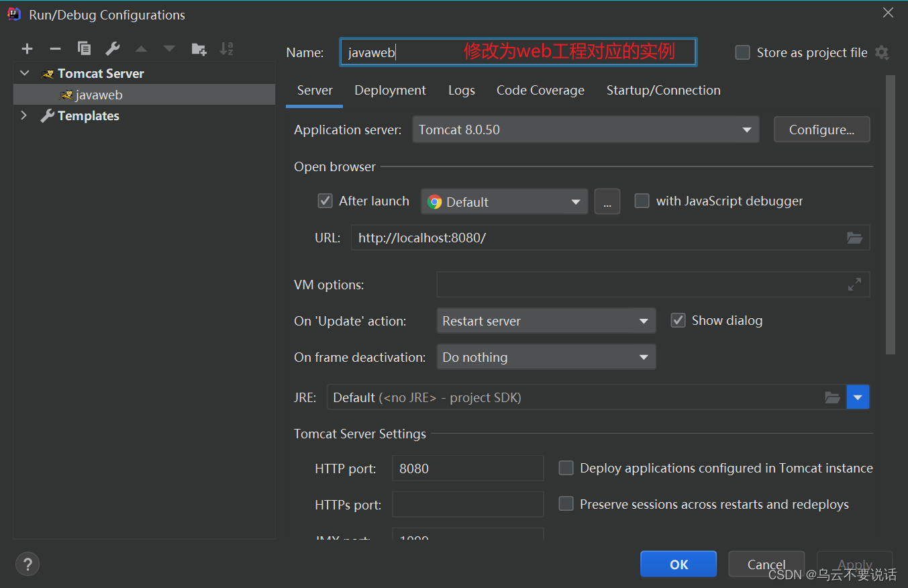Viewport: 908px width, 588px height.
Task: Create new folder icon in toolbar
Action: tap(199, 48)
